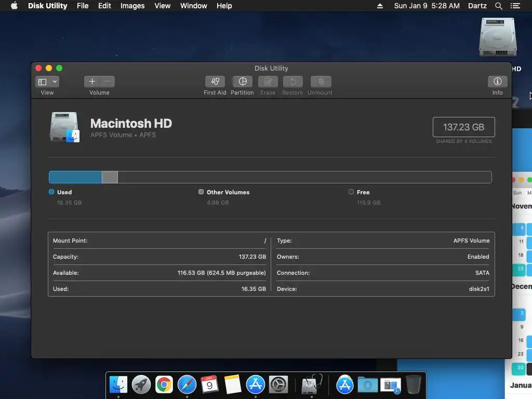
Task: Click the 115.9 GB Free value
Action: [x=368, y=203]
